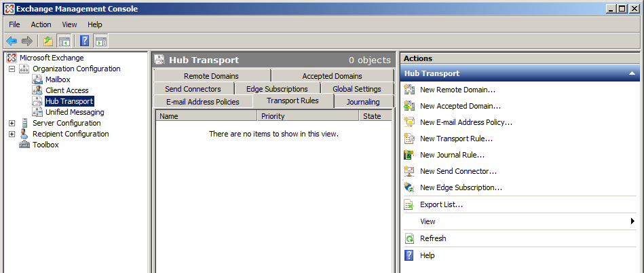Screen dimensions: 644x273
Task: Open the Action menu
Action: coord(41,24)
